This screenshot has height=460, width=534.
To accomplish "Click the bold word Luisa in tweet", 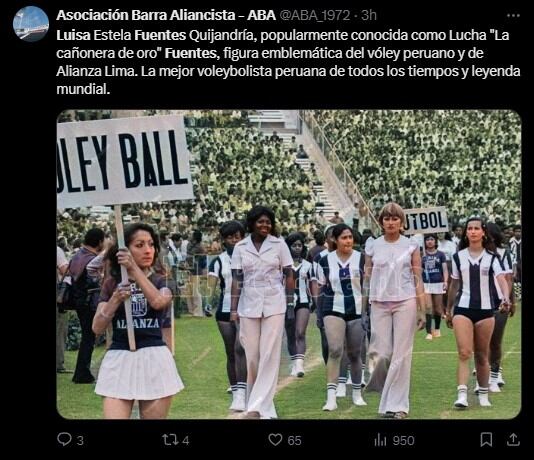I will click(73, 35).
